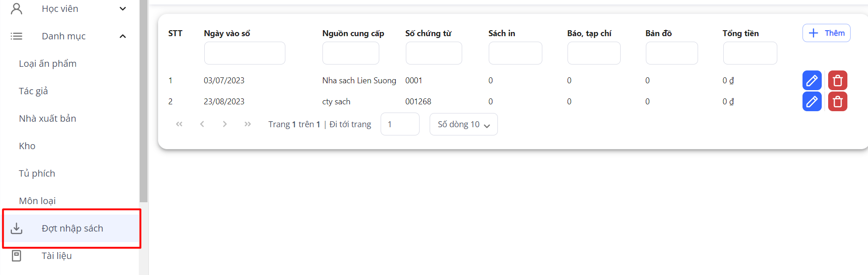Open Loại ấn phẩm category link
This screenshot has height=275, width=868.
(48, 64)
